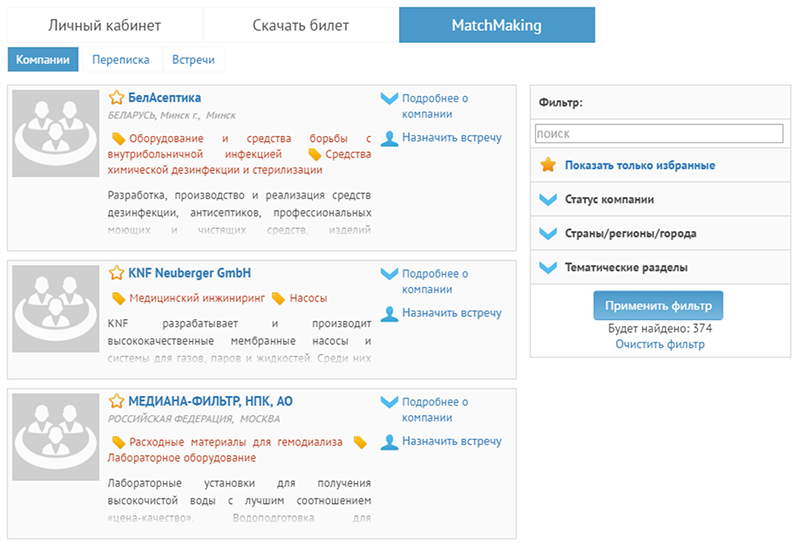
Task: Click the filter search input field
Action: tap(658, 133)
